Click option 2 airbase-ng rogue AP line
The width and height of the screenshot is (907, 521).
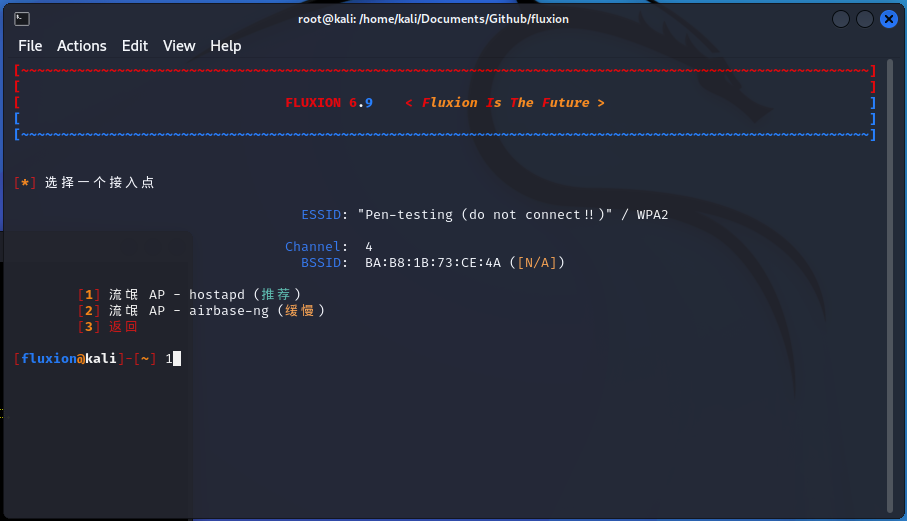(201, 311)
